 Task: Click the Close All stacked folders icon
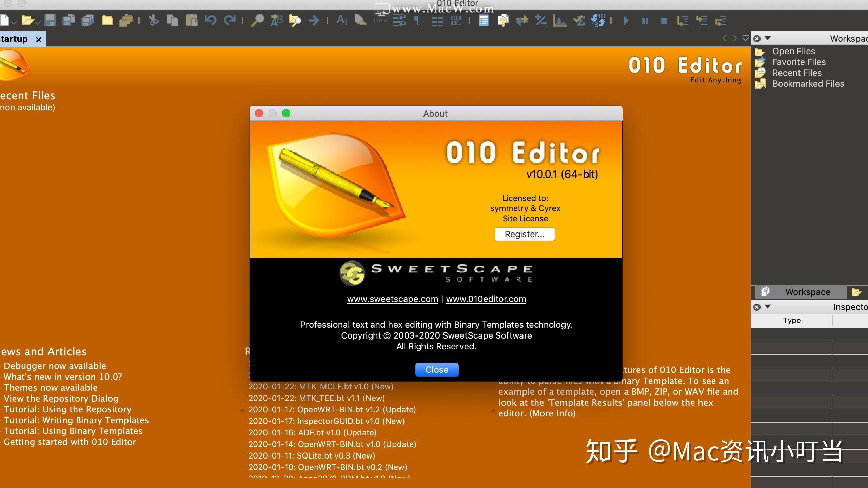[126, 20]
